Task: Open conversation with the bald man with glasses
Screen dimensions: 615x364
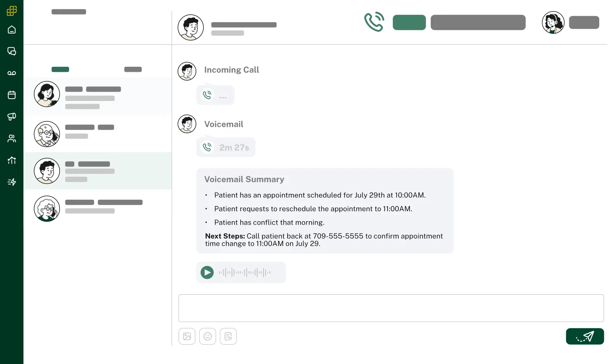Action: [x=98, y=134]
